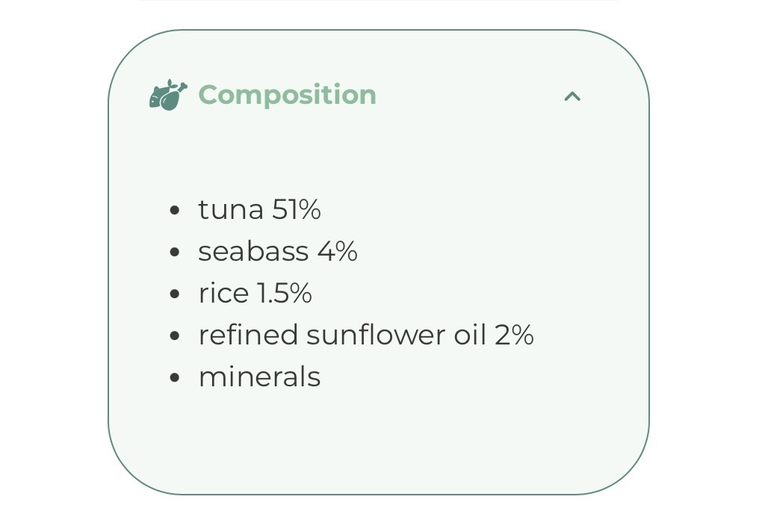This screenshot has height=532, width=765.
Task: Click the 2% value after sunflower oil
Action: pos(514,335)
